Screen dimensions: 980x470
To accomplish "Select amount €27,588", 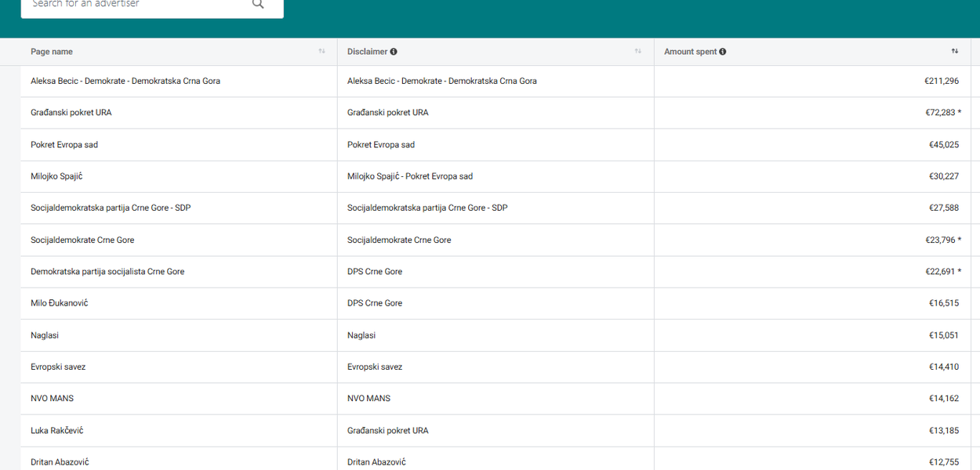I will coord(944,208).
